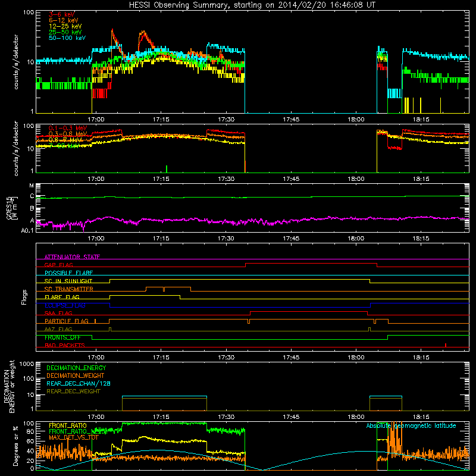Click the MAX_DET_VS_TOT legend label

click(x=73, y=437)
